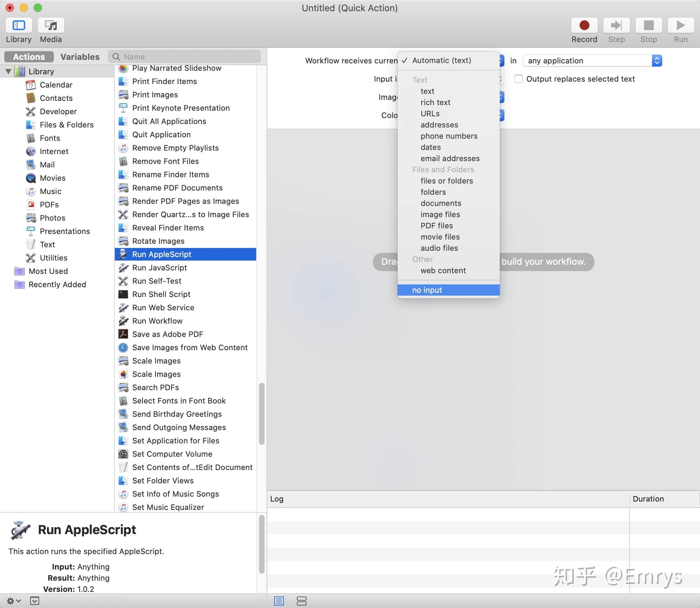This screenshot has width=700, height=608.
Task: Toggle the log list view at bottom right
Action: pyautogui.click(x=279, y=601)
